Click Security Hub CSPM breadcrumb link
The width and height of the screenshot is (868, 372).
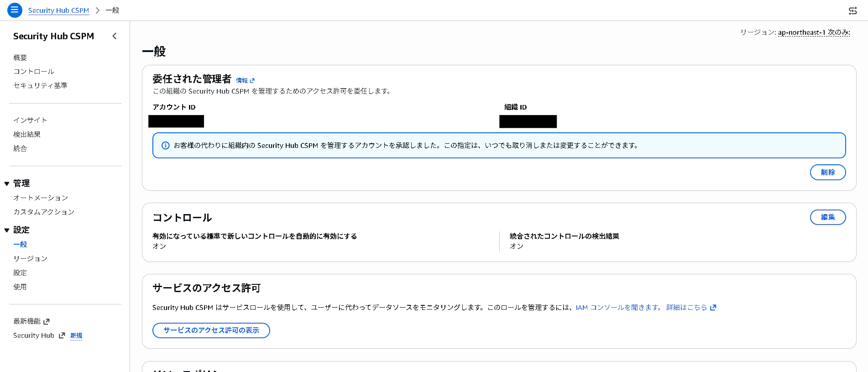58,10
